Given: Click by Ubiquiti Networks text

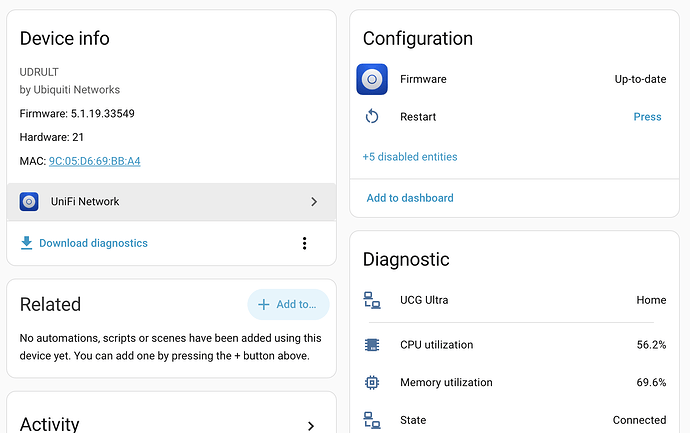Looking at the screenshot, I should (x=70, y=90).
